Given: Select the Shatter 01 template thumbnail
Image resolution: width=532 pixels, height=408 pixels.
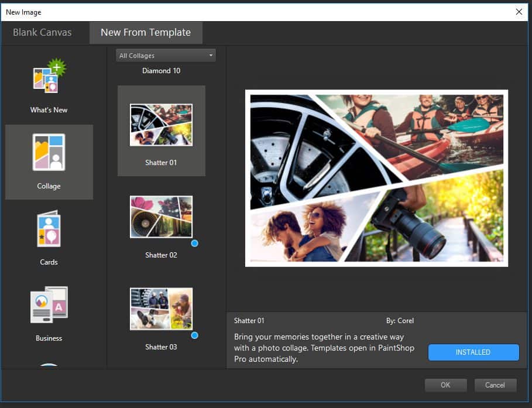Looking at the screenshot, I should [161, 125].
